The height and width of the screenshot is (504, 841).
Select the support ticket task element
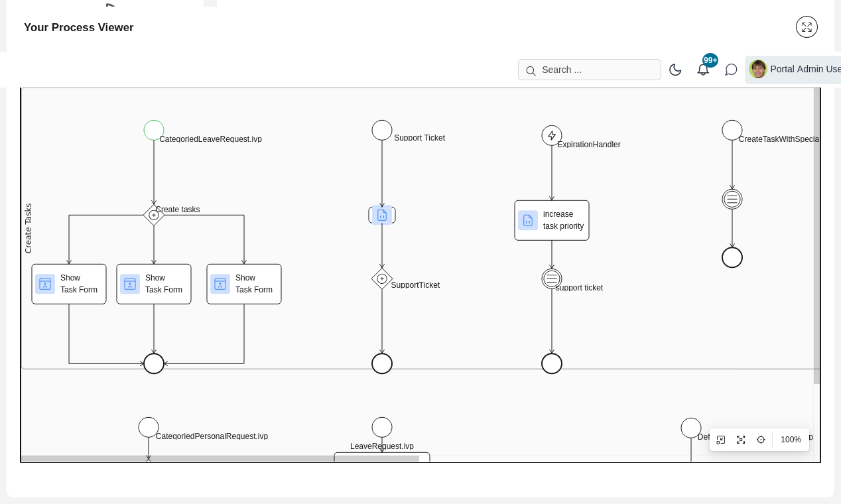552,279
